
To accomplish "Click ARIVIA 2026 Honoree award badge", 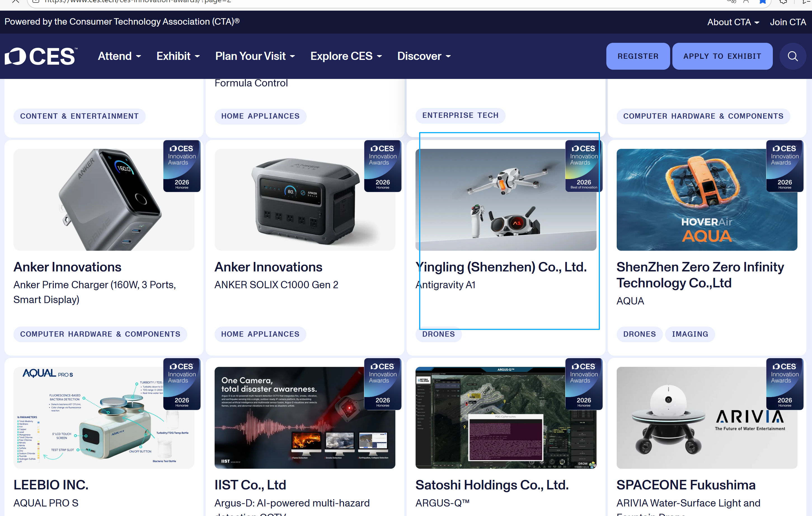I will (x=784, y=384).
